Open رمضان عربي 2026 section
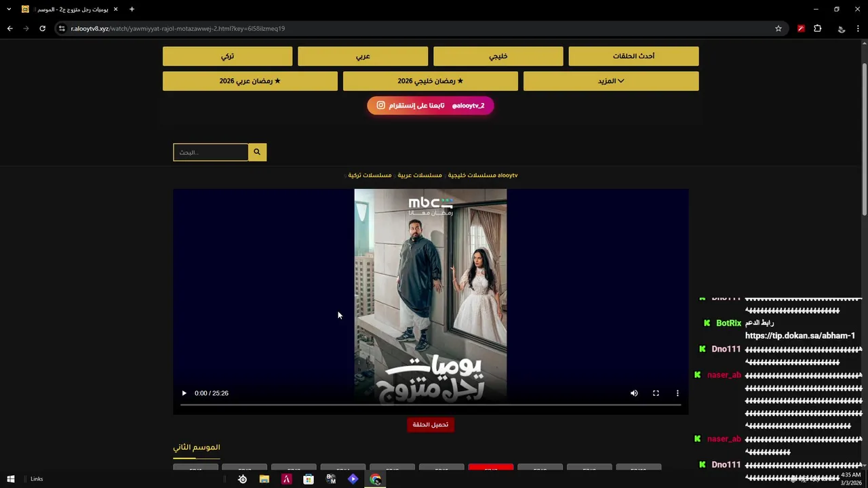The image size is (868, 488). (x=250, y=81)
